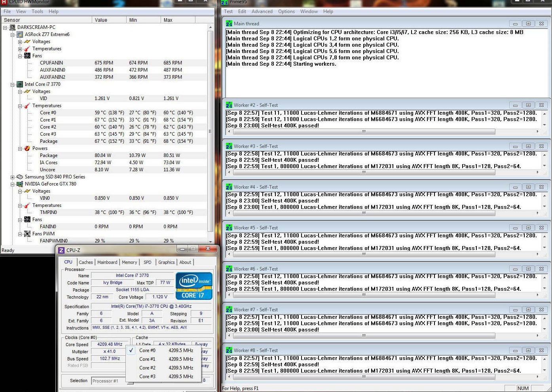Collapse the NVIDIA GeForce GTX 780 node
Image resolution: width=552 pixels, height=392 pixels.
13,184
